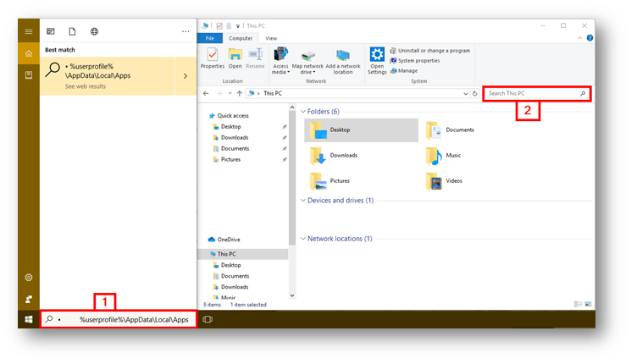
Task: Collapse the ribbon with the chevron
Action: coord(580,38)
